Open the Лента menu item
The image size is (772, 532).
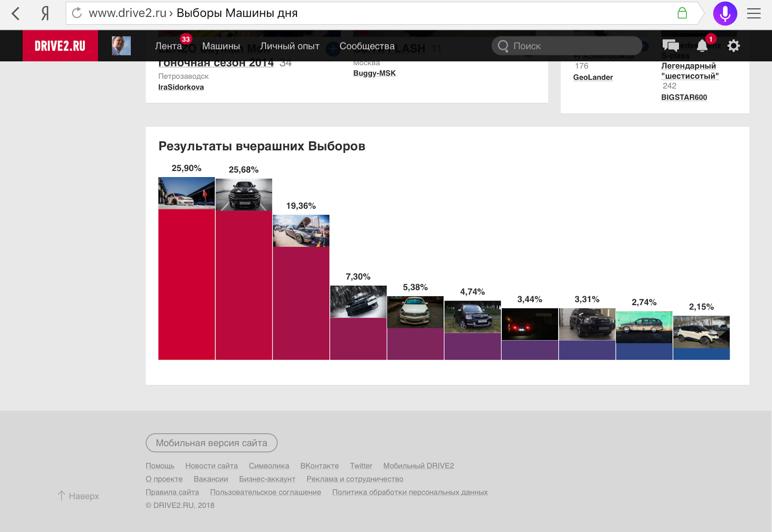[x=168, y=46]
